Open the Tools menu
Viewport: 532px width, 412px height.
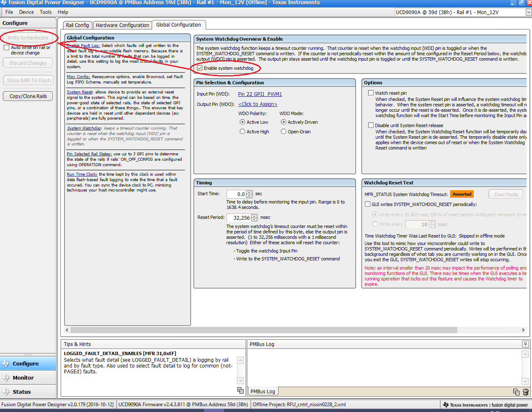(x=46, y=12)
